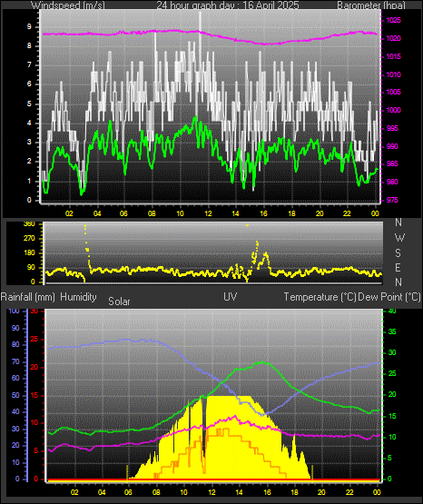Select the 1020 barometer axis value
This screenshot has width=423, height=504.
[393, 38]
